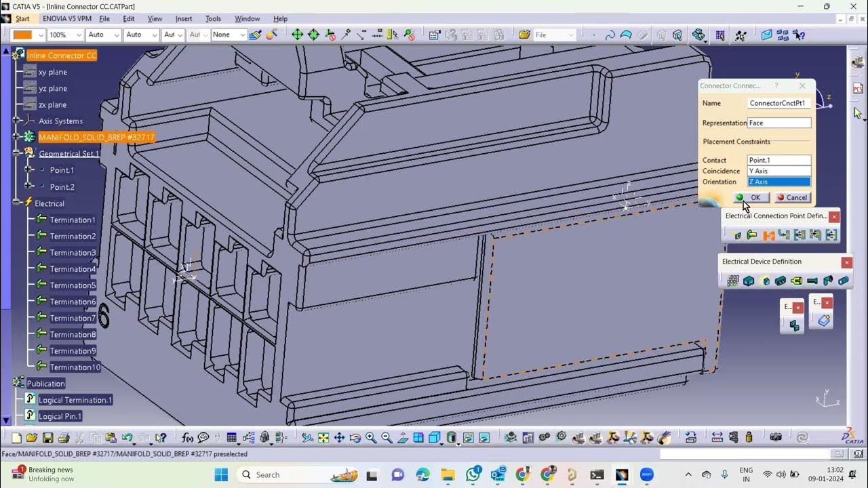Click Cancel in Connector Connection dialog

pos(792,197)
